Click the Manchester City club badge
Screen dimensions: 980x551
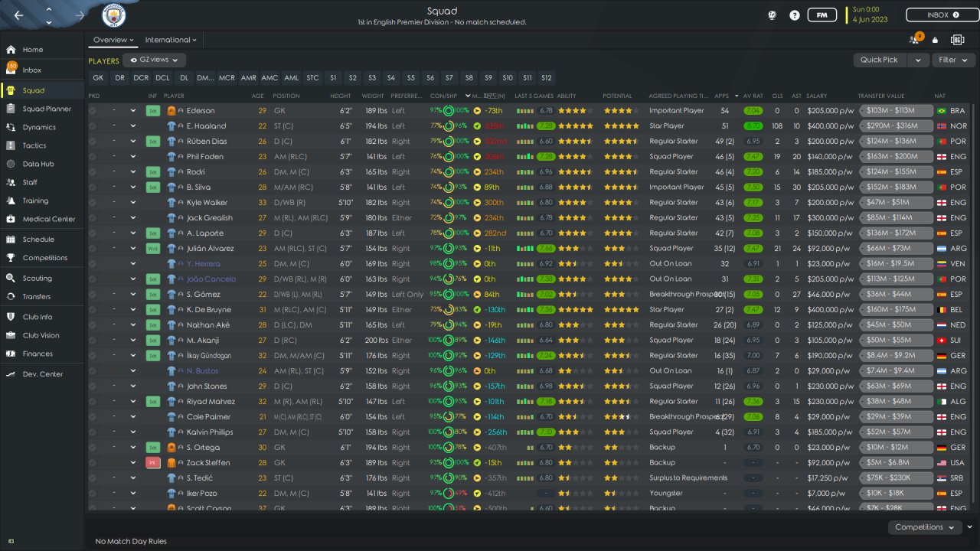click(x=114, y=15)
